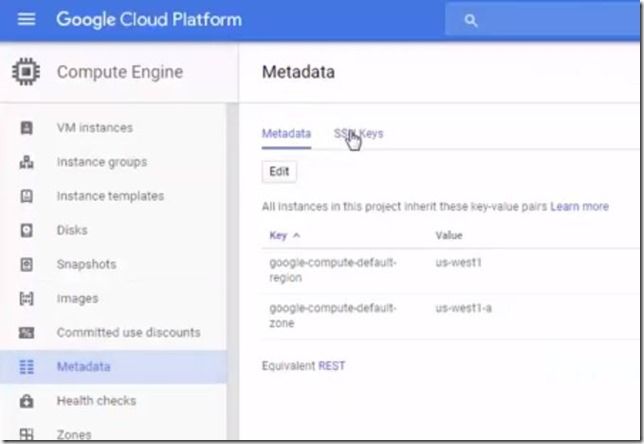Image resolution: width=644 pixels, height=444 pixels.
Task: Open the Learn more link
Action: click(x=579, y=206)
